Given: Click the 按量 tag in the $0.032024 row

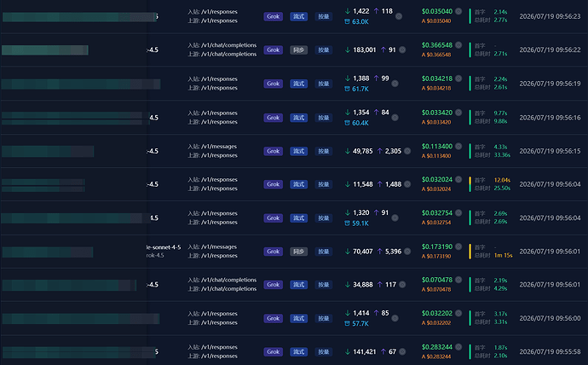Looking at the screenshot, I should [324, 184].
